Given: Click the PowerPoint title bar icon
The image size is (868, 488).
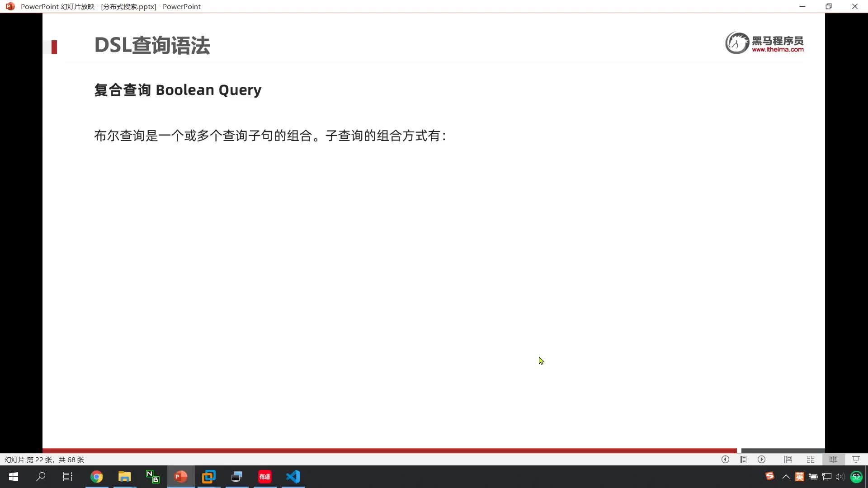Looking at the screenshot, I should tap(10, 6).
